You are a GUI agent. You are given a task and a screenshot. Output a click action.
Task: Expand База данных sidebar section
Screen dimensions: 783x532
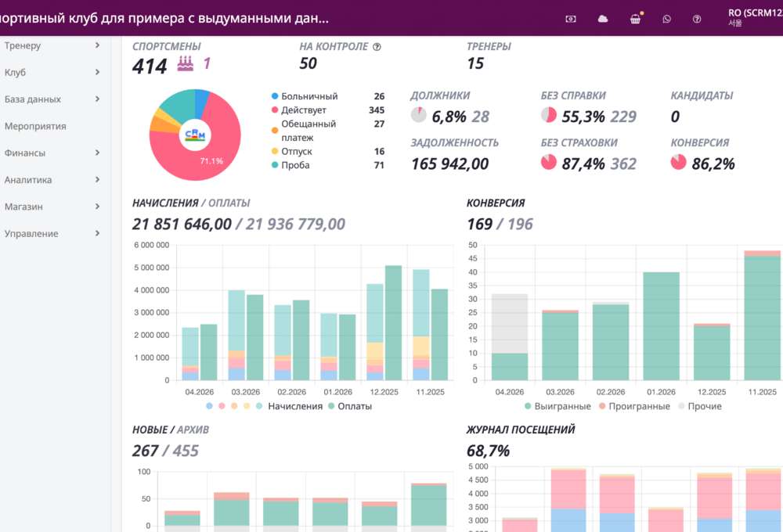(x=52, y=99)
